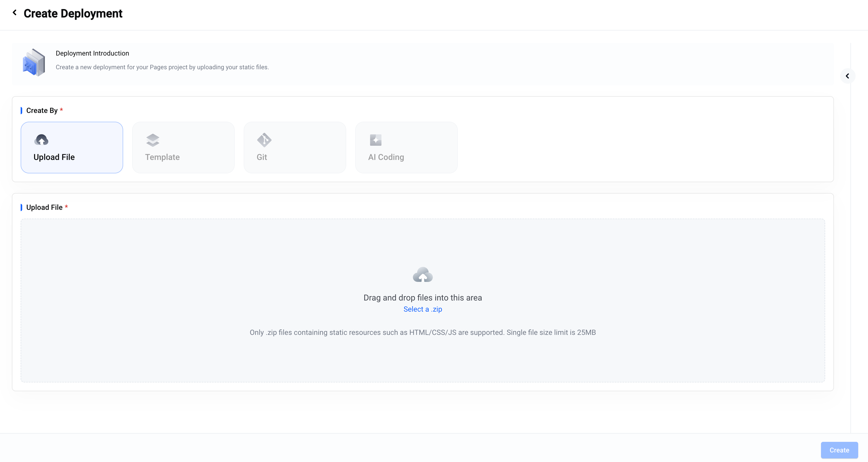Click the stacked layers Template icon
Screen dimensions: 868x462
153,140
